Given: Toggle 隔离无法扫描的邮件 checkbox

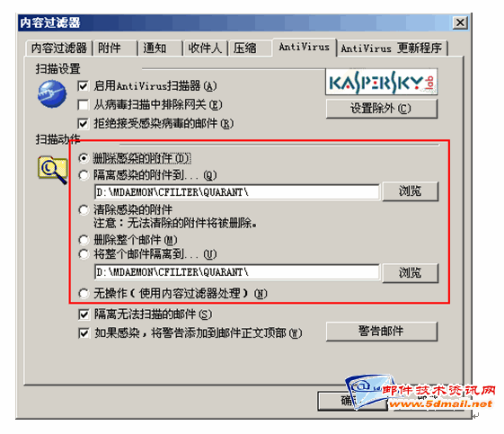Looking at the screenshot, I should 84,314.
